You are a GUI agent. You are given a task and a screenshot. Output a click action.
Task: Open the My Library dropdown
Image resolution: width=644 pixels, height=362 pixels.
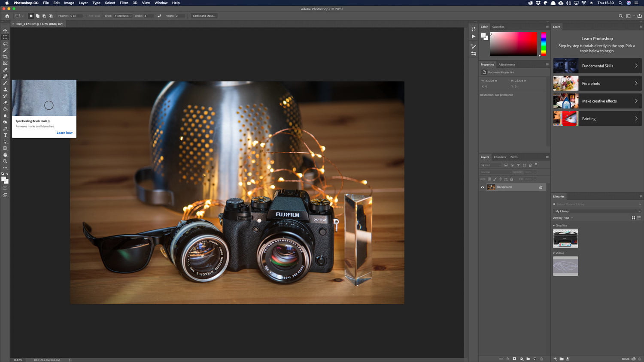tap(597, 211)
